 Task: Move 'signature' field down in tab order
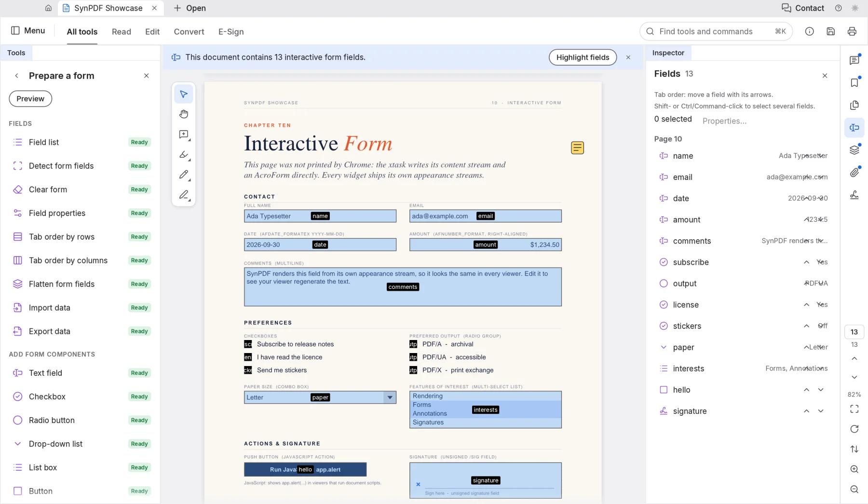click(x=821, y=411)
